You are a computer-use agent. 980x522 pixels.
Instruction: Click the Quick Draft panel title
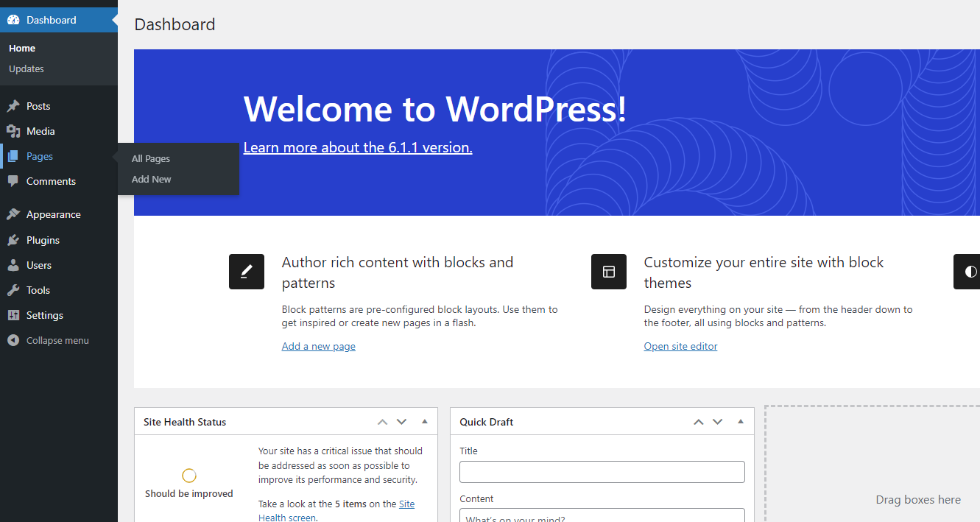click(487, 422)
